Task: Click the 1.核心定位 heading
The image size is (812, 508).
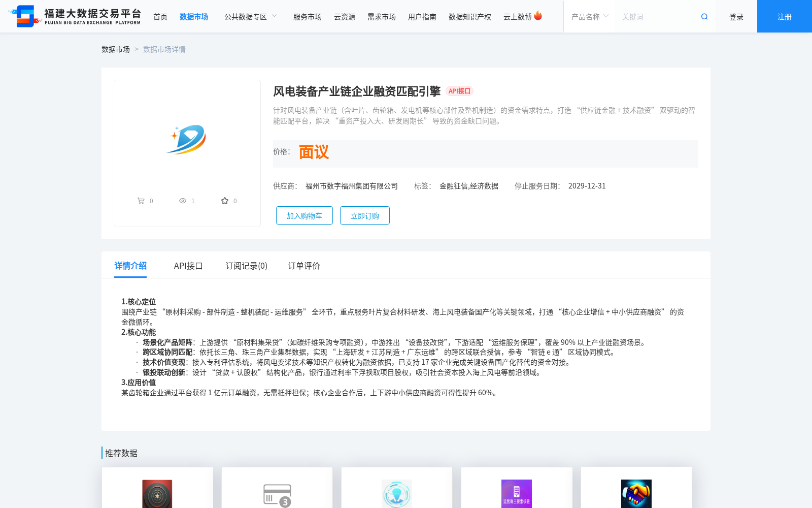Action: tap(139, 302)
